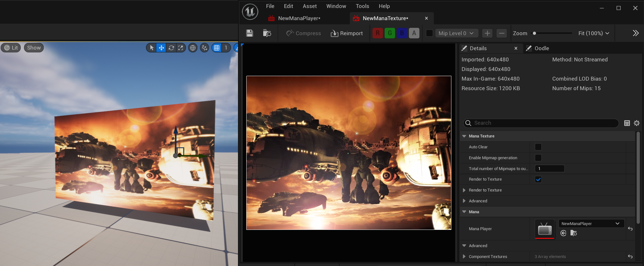Viewport: 644px width, 266px height.
Task: Reset Mana Player to default value
Action: click(630, 229)
